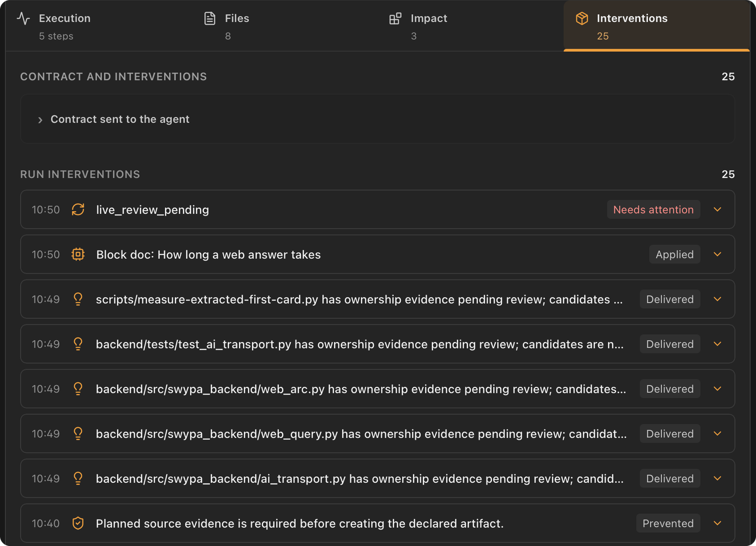Expand the web_query.py row chevron

coord(717,434)
